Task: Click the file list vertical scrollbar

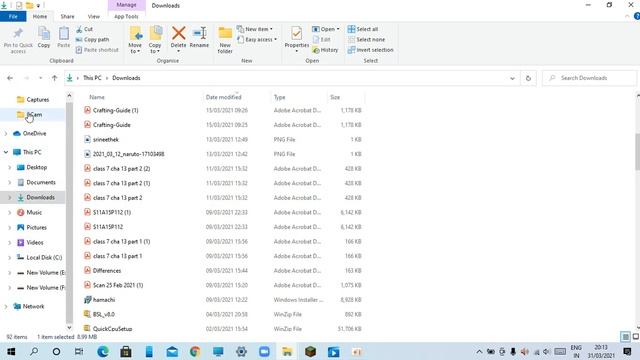Action: 638,152
